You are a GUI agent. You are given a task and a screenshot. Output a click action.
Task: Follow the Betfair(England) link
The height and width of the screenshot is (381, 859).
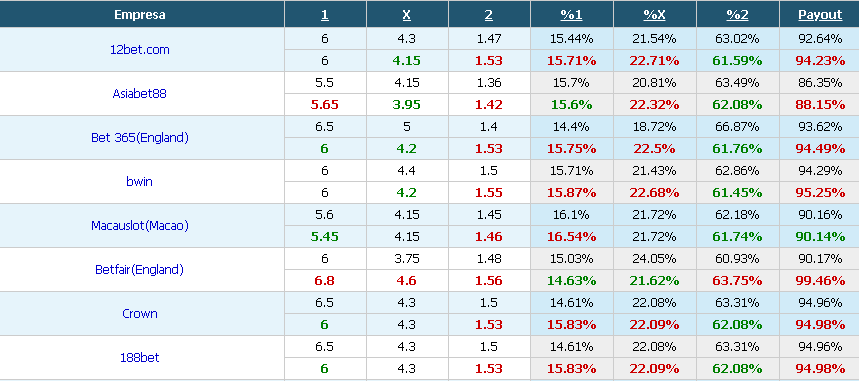click(x=139, y=270)
